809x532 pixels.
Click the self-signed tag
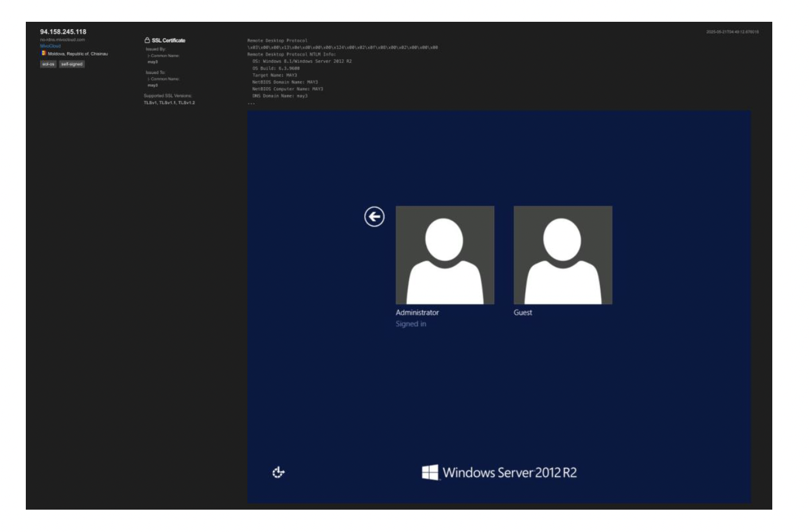[x=72, y=64]
